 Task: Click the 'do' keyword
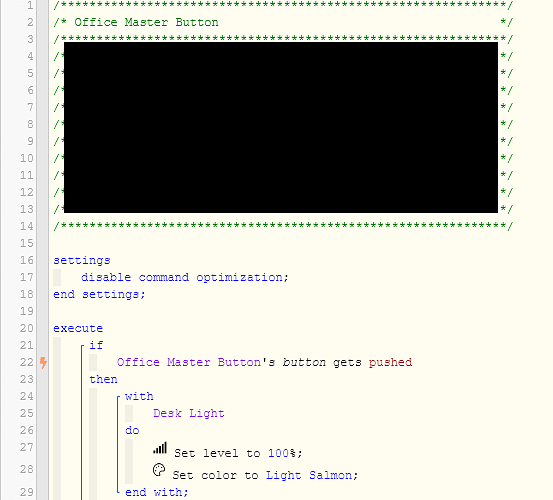click(x=132, y=431)
